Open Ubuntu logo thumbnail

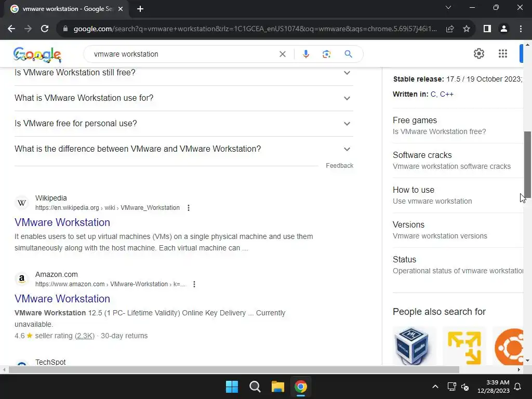tap(508, 345)
